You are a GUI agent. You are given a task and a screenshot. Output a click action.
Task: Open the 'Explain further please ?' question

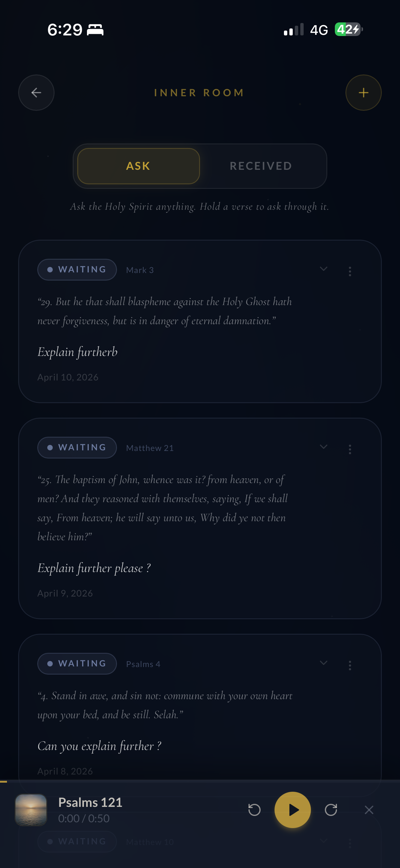pos(94,568)
